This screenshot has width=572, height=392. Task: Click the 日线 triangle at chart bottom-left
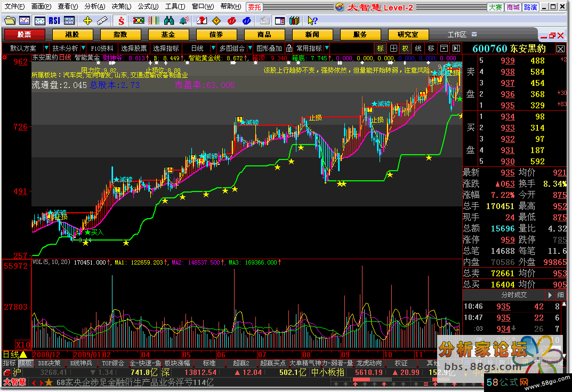[23, 355]
